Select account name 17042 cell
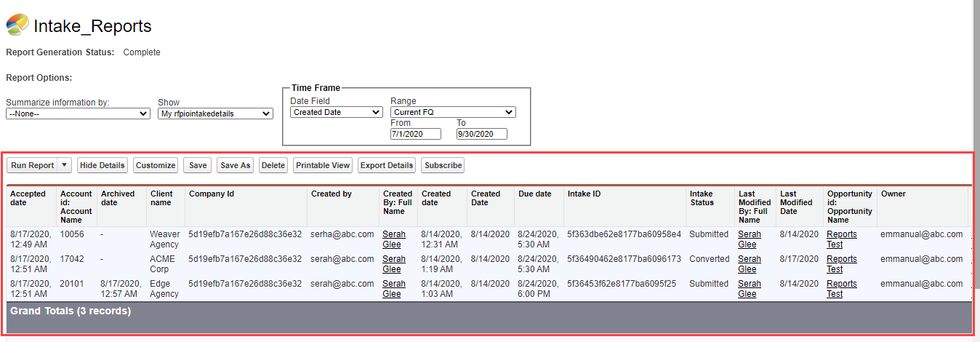Image resolution: width=980 pixels, height=342 pixels. (71, 259)
